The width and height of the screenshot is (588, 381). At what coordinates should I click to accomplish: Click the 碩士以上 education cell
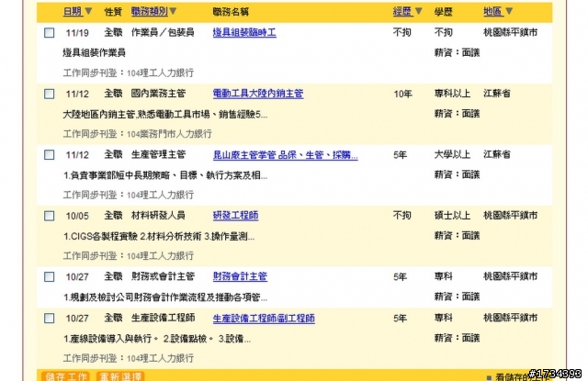pos(452,216)
